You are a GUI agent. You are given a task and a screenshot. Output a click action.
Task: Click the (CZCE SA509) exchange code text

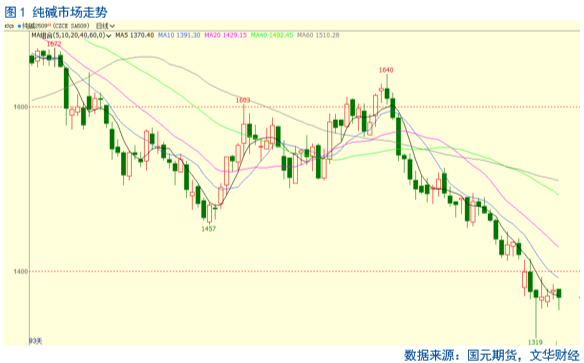(x=71, y=26)
